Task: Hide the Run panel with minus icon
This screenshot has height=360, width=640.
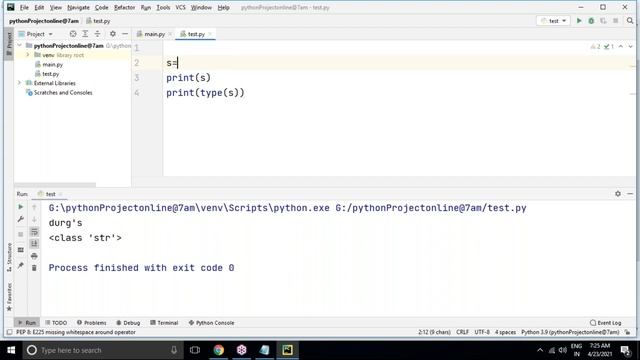Action: pos(630,193)
